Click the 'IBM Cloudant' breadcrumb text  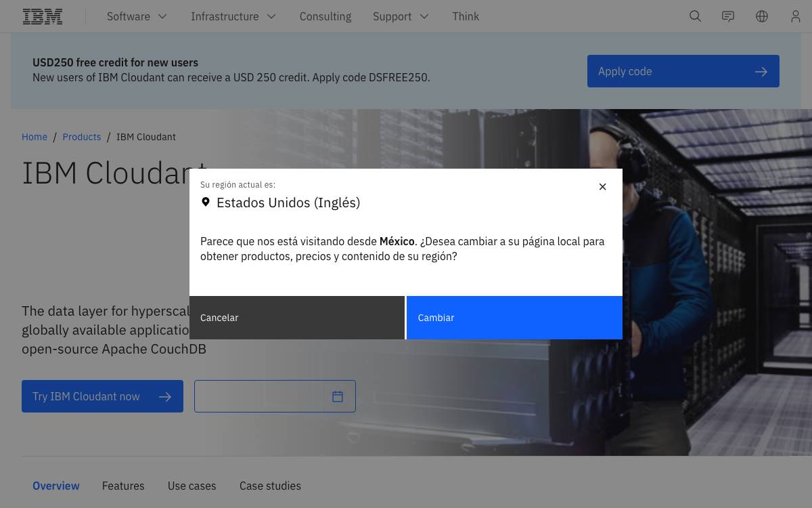tap(146, 137)
